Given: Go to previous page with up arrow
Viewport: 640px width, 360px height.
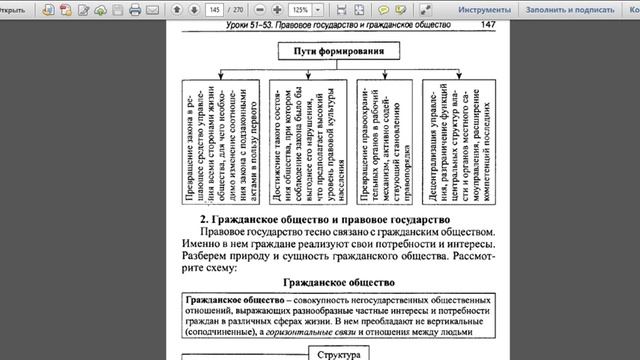Looking at the screenshot, I should [177, 9].
